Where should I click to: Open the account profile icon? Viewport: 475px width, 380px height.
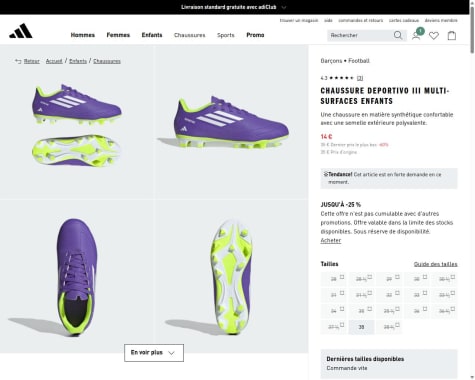pyautogui.click(x=416, y=35)
